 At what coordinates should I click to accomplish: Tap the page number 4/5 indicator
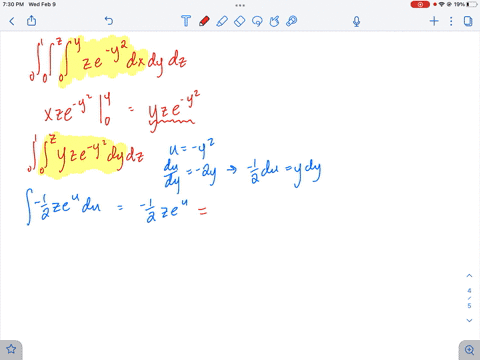[x=469, y=298]
